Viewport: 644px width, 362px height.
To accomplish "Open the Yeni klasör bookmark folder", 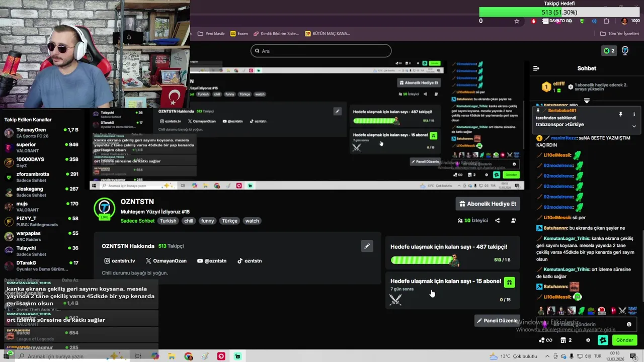I will coord(211,34).
